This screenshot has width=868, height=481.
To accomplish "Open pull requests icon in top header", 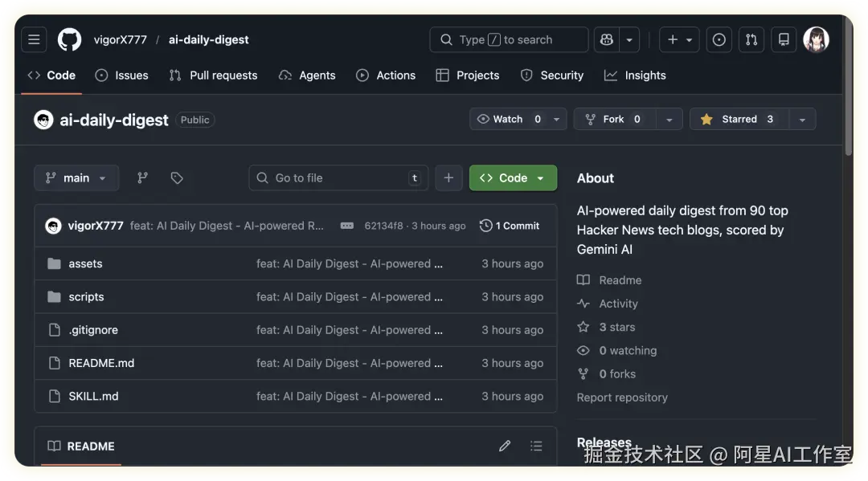I will (x=751, y=40).
